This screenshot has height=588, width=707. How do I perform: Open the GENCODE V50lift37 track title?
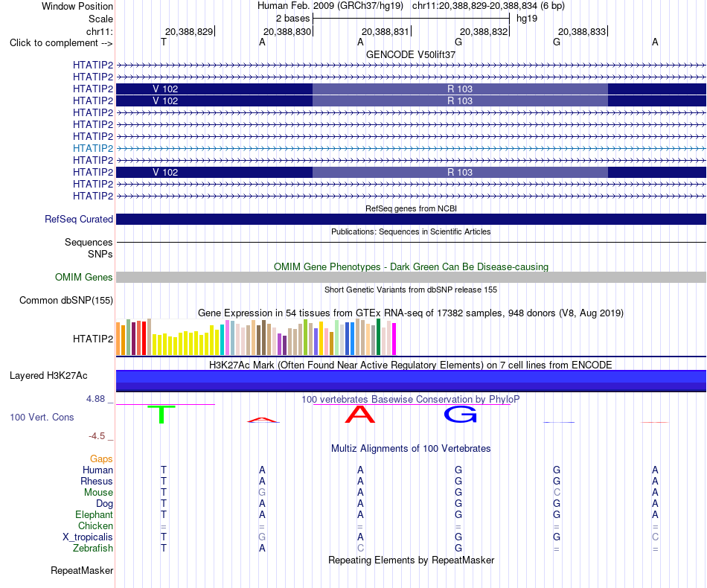pos(411,54)
